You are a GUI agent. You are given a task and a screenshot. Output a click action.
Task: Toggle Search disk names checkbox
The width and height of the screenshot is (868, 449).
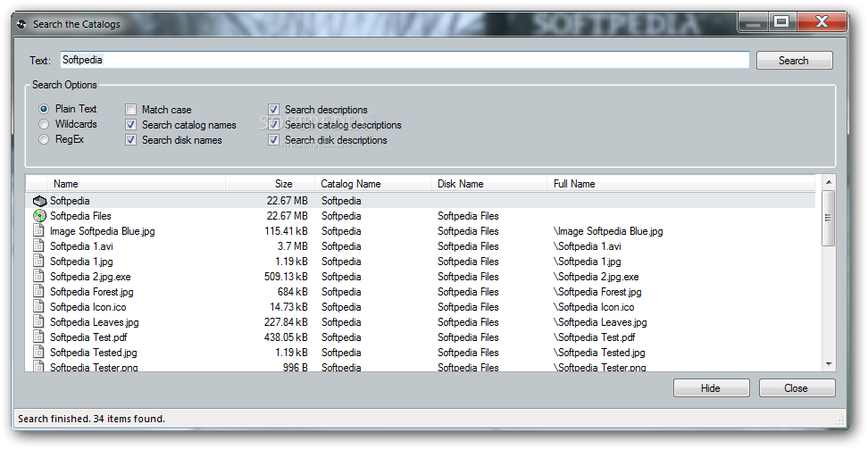point(130,140)
